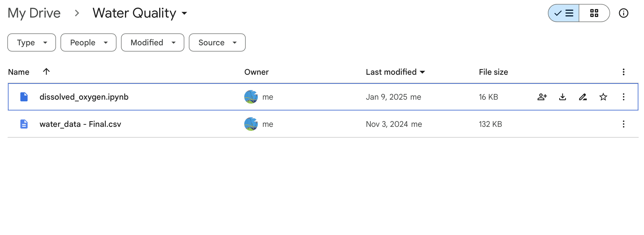This screenshot has width=644, height=235.
Task: Click the Nov 3, 2024 modified date
Action: click(387, 124)
